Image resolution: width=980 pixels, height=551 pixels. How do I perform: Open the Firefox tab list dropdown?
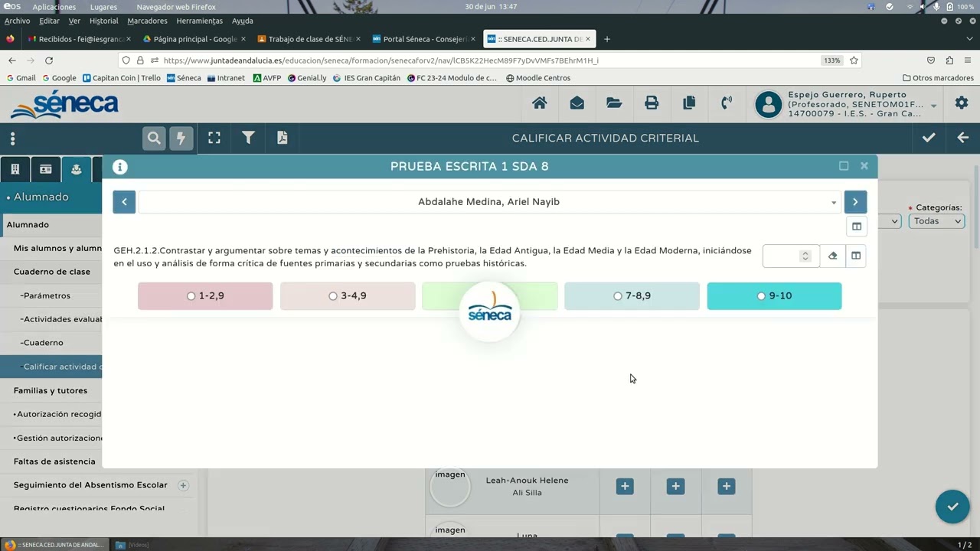tap(969, 39)
